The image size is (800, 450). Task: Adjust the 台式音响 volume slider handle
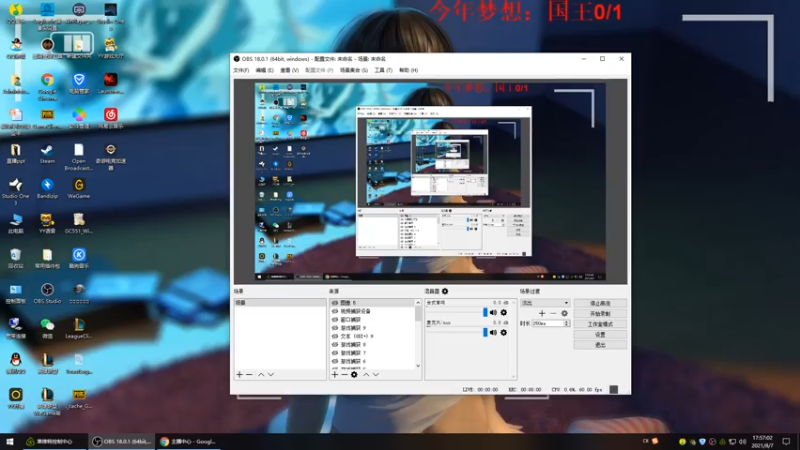point(485,312)
